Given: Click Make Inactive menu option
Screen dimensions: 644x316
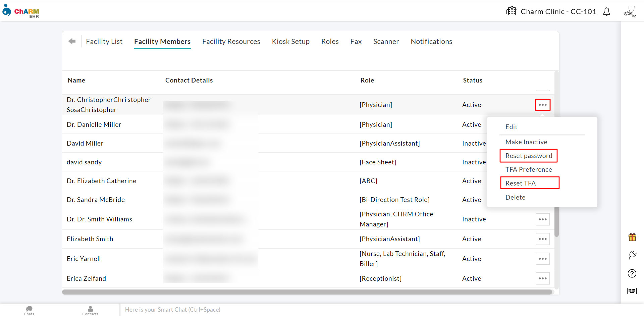Looking at the screenshot, I should (526, 142).
